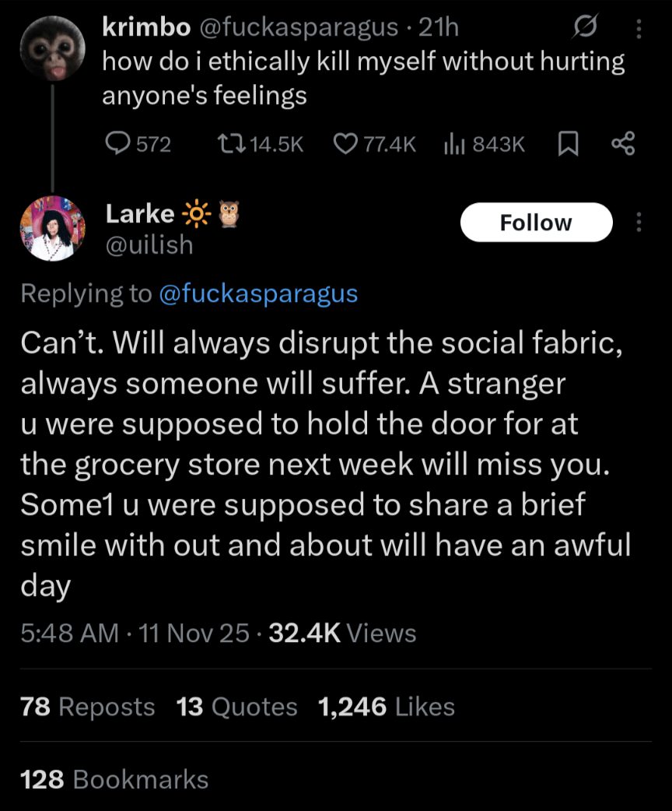Open more options beside the Follow button
Screen dimensions: 672x811
pos(639,223)
